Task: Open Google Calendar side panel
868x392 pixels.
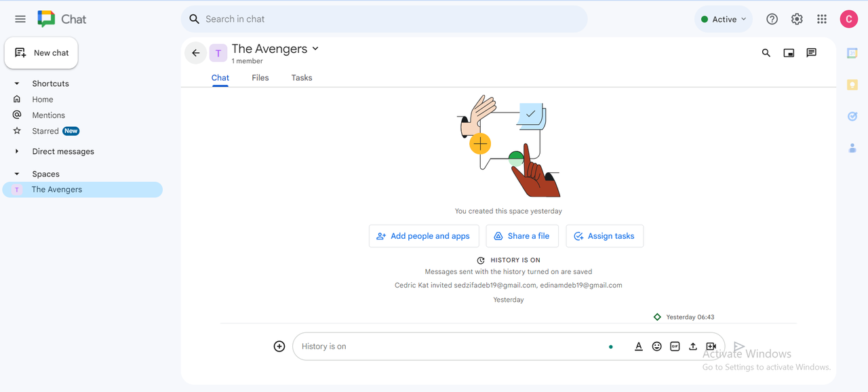Action: 852,54
